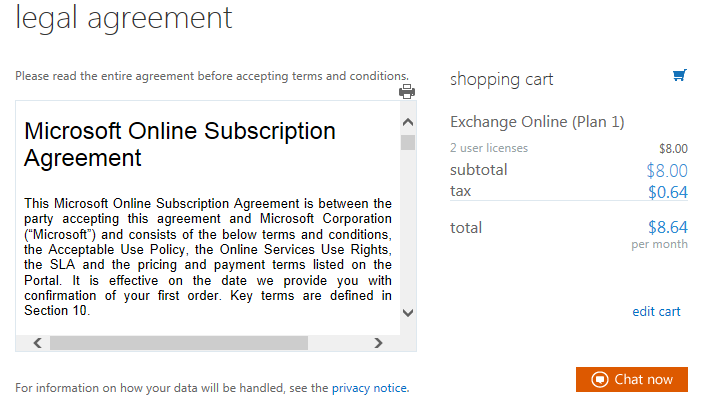Viewport: 720px width, 406px height.
Task: Click the legal agreement page title
Action: point(124,17)
